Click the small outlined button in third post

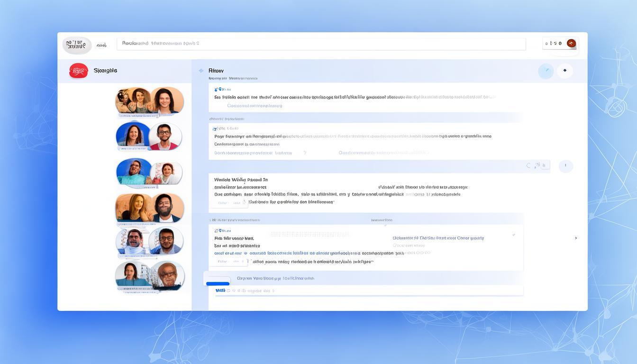coord(229,203)
